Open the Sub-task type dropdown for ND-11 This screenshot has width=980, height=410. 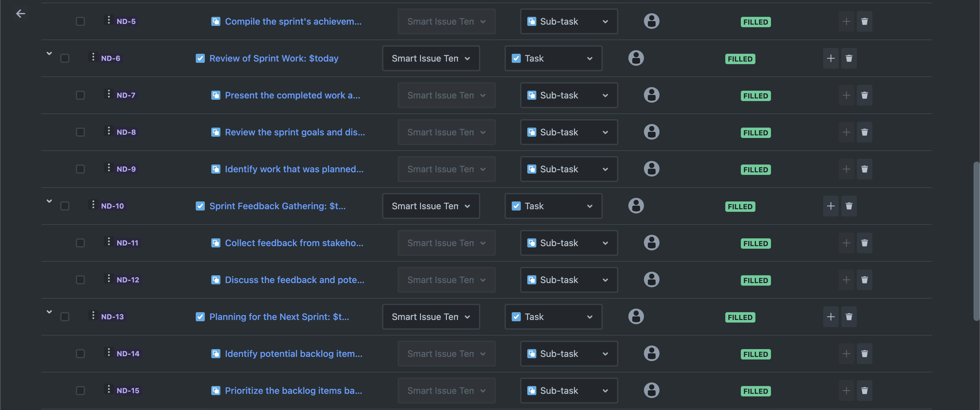tap(569, 243)
